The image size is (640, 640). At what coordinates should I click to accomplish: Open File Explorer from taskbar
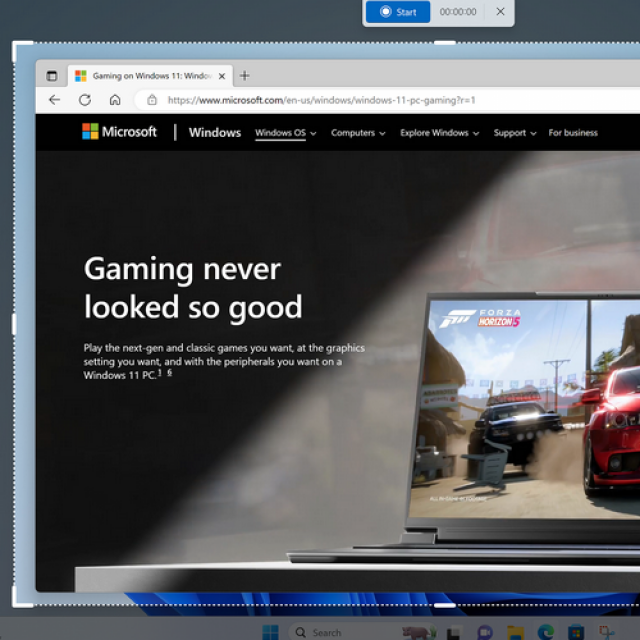pyautogui.click(x=515, y=632)
